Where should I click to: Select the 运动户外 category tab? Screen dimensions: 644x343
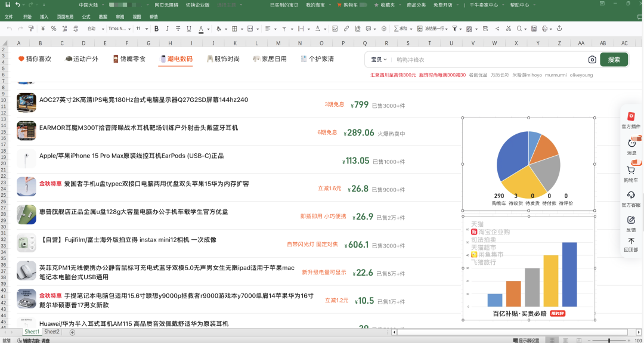[82, 58]
